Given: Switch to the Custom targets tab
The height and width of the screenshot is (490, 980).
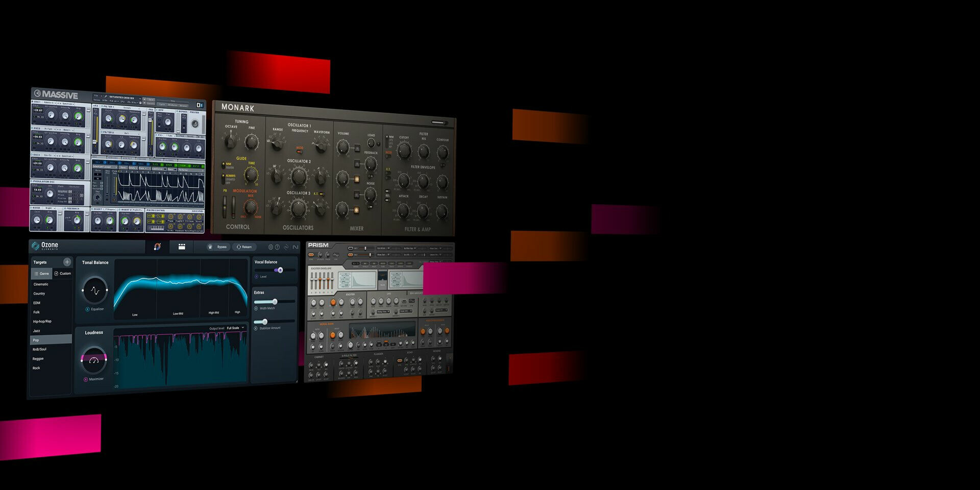Looking at the screenshot, I should (x=63, y=274).
